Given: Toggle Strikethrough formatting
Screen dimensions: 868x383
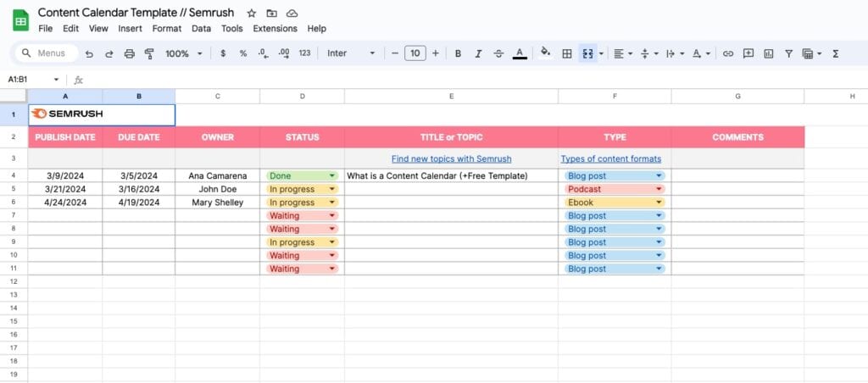Looking at the screenshot, I should 498,53.
